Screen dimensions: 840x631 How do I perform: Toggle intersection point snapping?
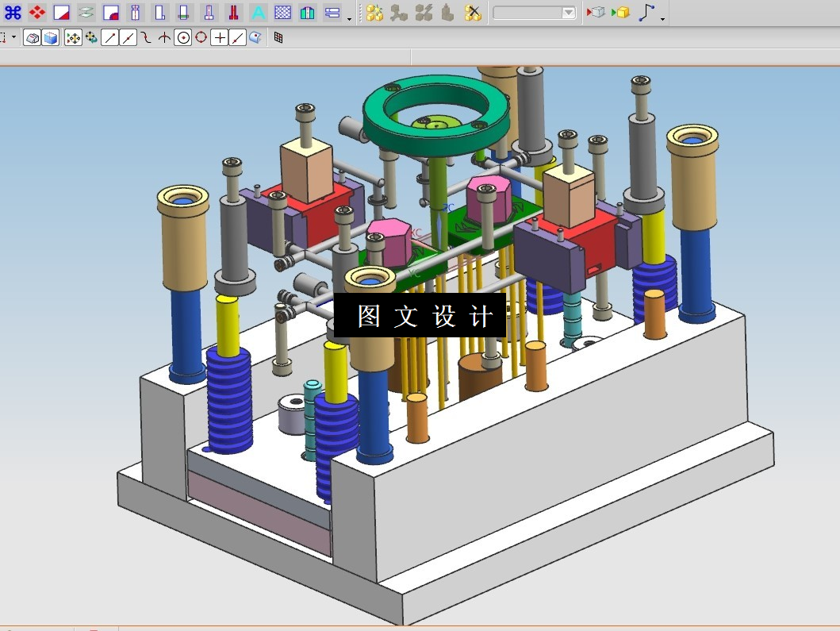click(x=164, y=37)
